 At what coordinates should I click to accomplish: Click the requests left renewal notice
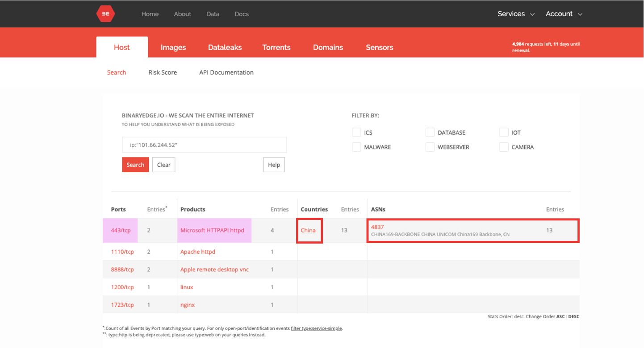[546, 47]
